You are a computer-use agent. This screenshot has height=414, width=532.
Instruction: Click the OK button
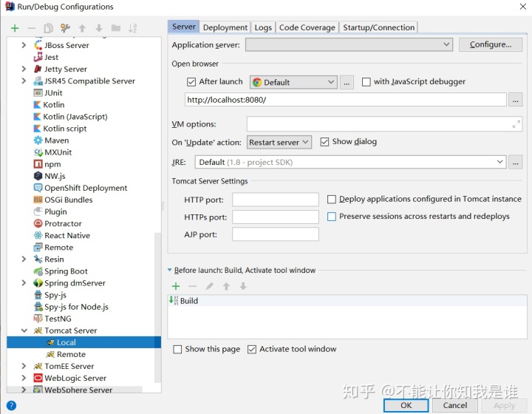406,405
